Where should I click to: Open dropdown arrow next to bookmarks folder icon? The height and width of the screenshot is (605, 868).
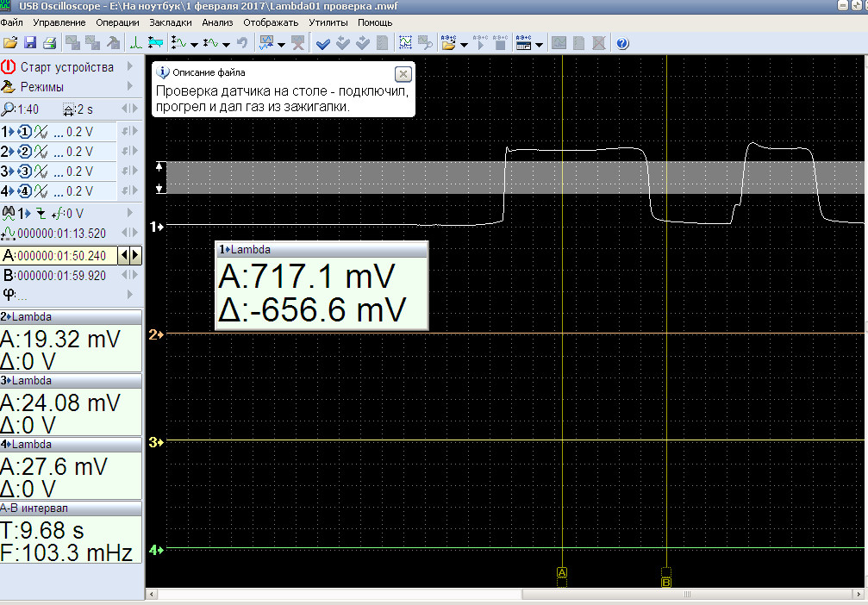coord(465,43)
